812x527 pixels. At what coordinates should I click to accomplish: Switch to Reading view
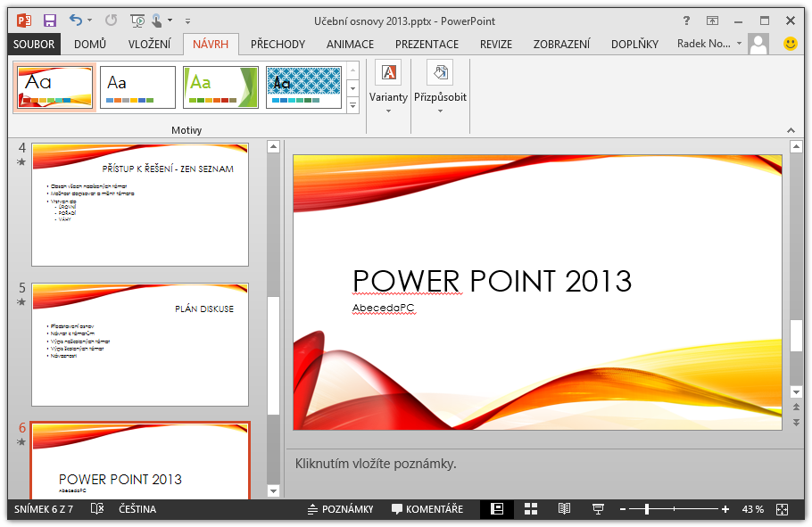(565, 509)
